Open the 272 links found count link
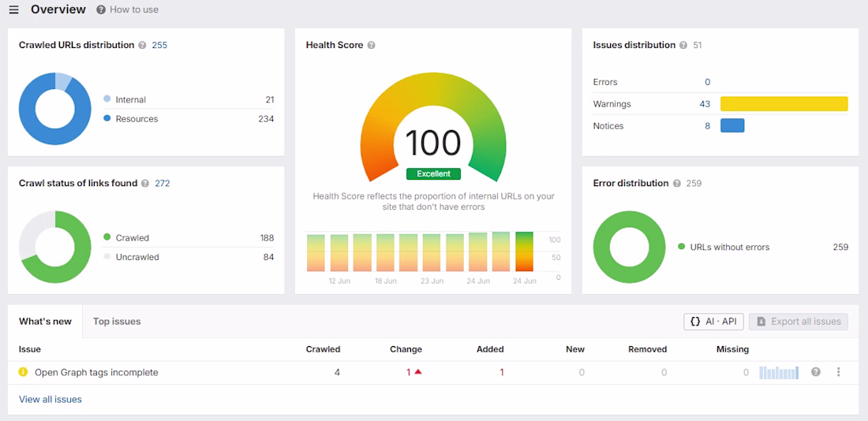The image size is (868, 421). (x=163, y=183)
